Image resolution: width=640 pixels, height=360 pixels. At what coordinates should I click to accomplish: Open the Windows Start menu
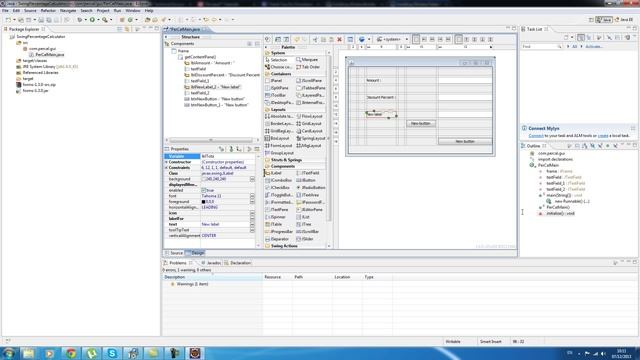(9, 353)
